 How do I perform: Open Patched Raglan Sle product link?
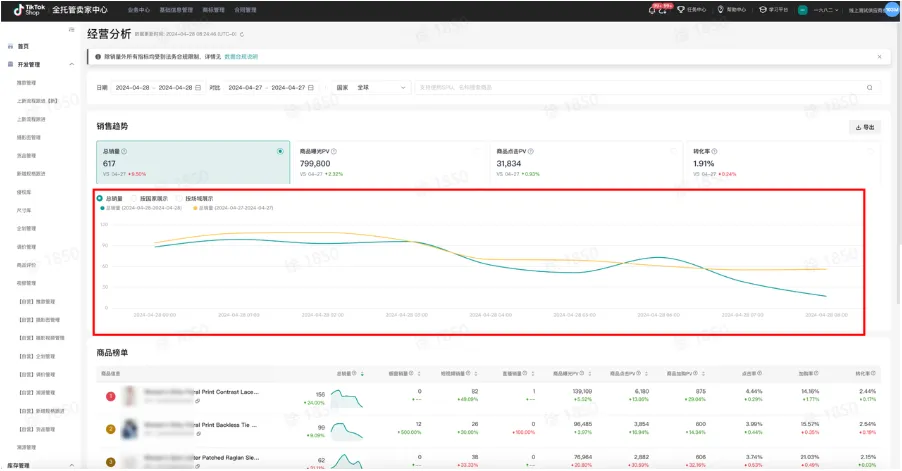pos(201,458)
